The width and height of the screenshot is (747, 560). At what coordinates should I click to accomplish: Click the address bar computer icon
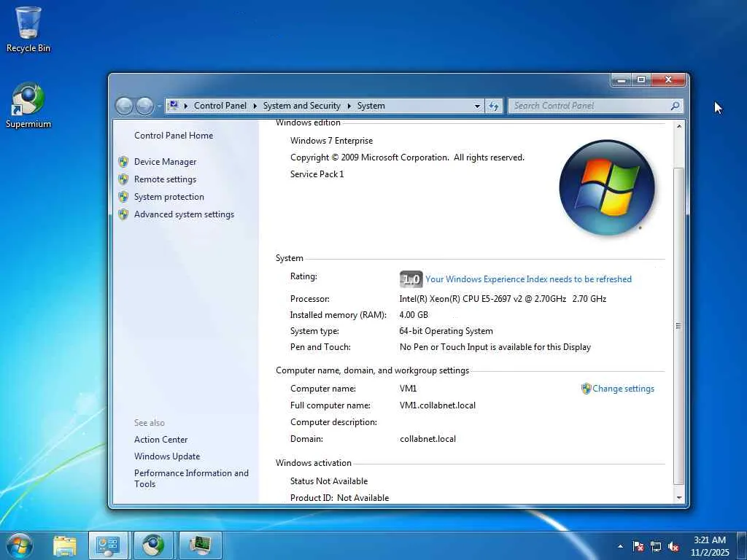(x=174, y=106)
